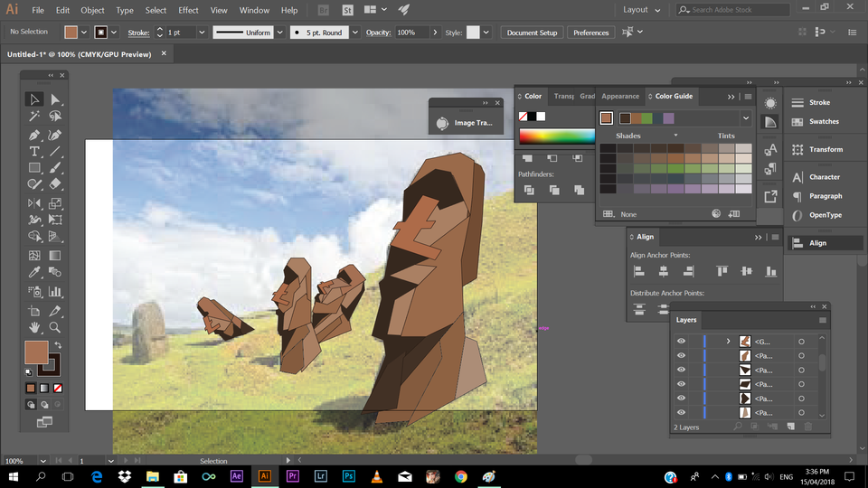
Task: Select the Pen tool
Action: pyautogui.click(x=34, y=134)
